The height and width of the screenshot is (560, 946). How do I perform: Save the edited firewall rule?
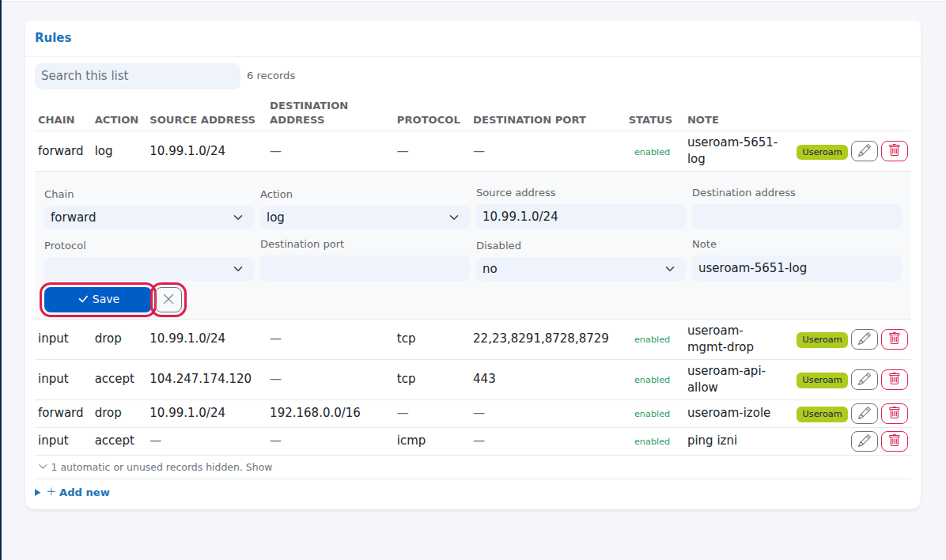98,299
